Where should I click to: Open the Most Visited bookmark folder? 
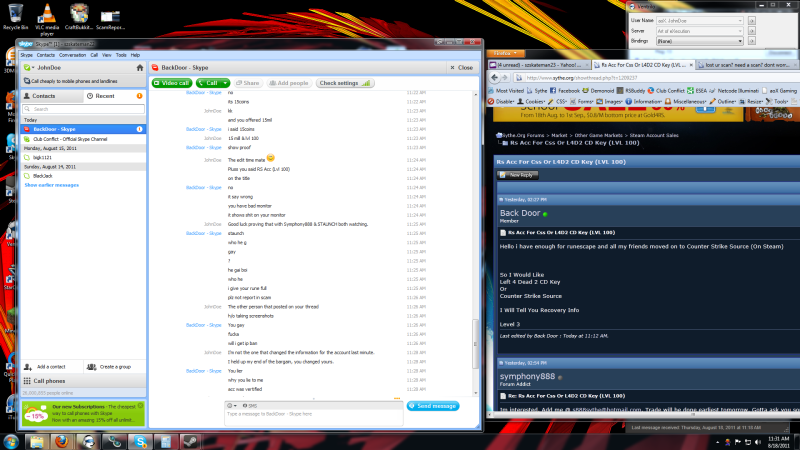pyautogui.click(x=507, y=91)
